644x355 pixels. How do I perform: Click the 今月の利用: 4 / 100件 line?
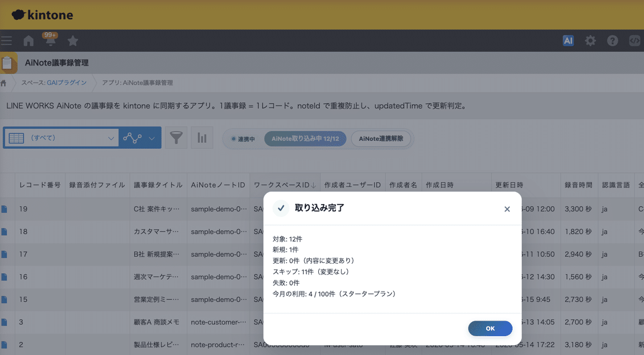(334, 294)
